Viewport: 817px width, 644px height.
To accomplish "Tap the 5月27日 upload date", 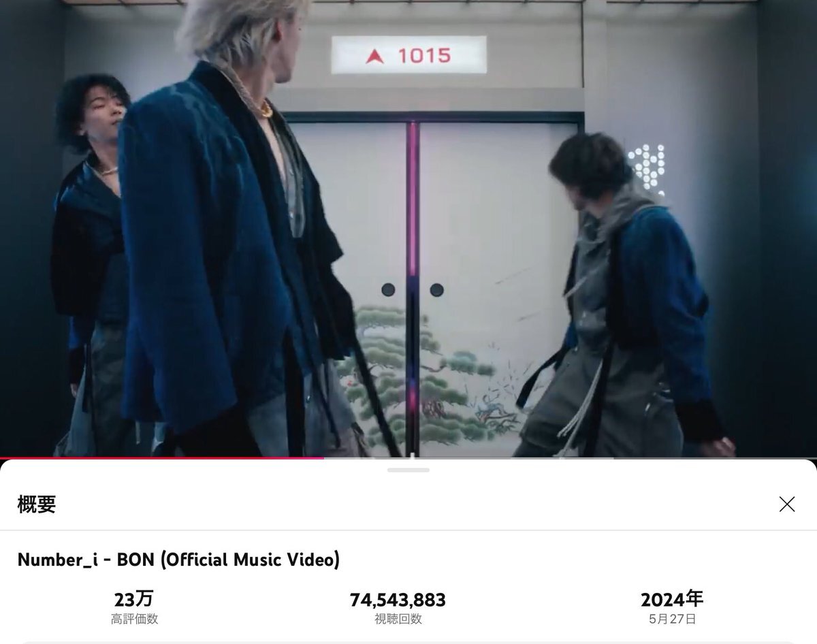I will (671, 619).
